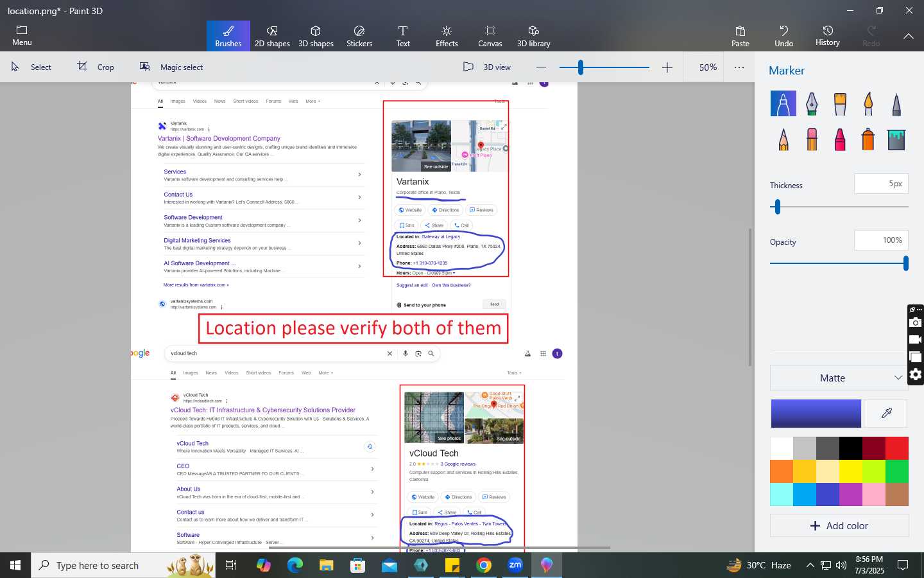This screenshot has height=578, width=924.
Task: Open the Game Bar settings gear
Action: 916,374
